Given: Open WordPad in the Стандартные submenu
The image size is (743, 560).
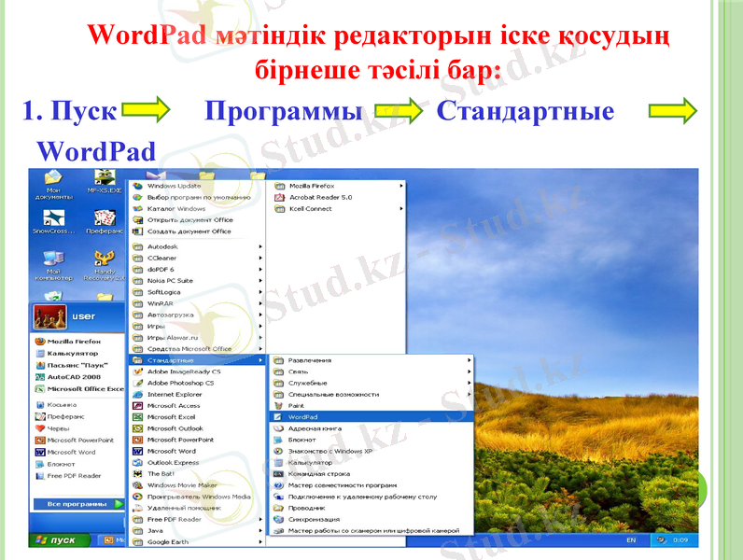Looking at the screenshot, I should tap(371, 417).
